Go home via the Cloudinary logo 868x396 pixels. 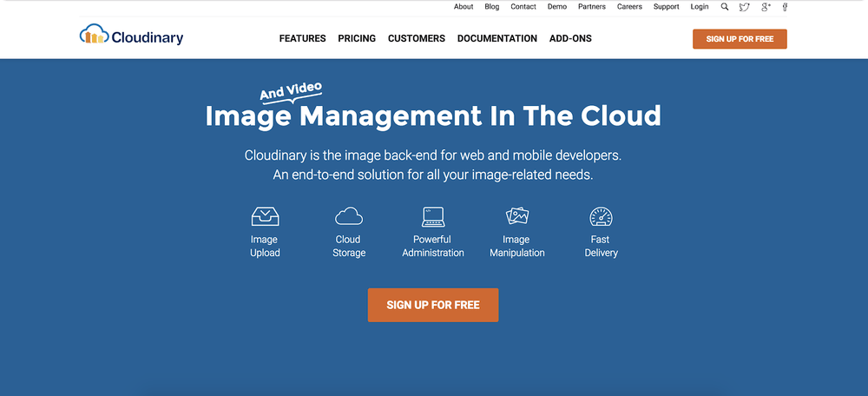[x=131, y=35]
